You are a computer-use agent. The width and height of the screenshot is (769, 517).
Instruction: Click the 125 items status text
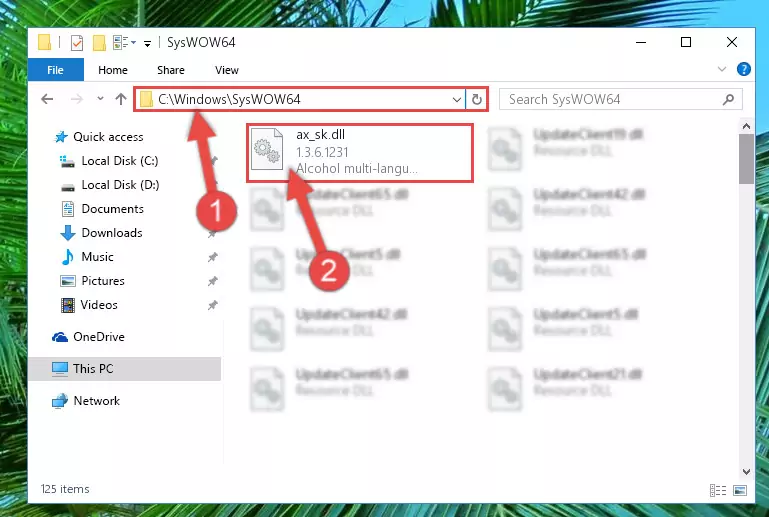(x=65, y=489)
